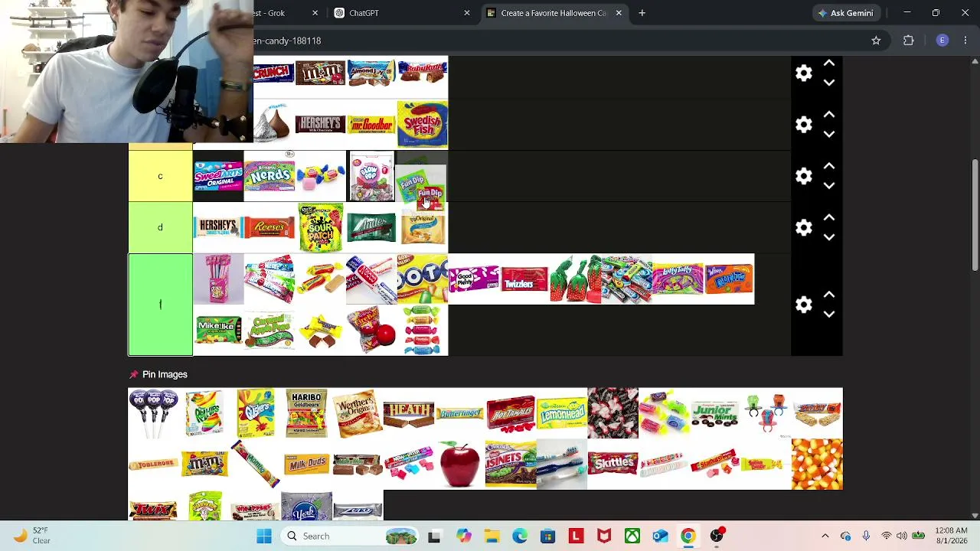The image size is (980, 551).
Task: Open settings gear for the d tier row
Action: click(x=803, y=227)
